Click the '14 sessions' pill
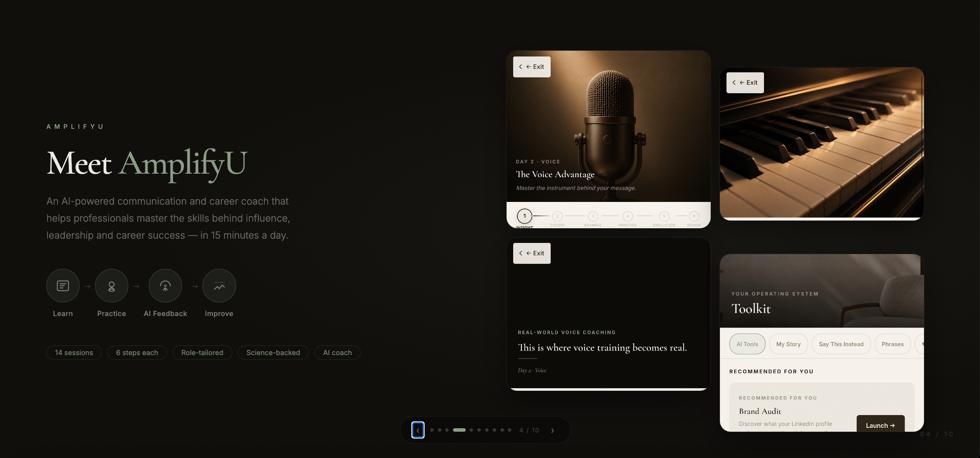The height and width of the screenshot is (458, 980). click(74, 352)
